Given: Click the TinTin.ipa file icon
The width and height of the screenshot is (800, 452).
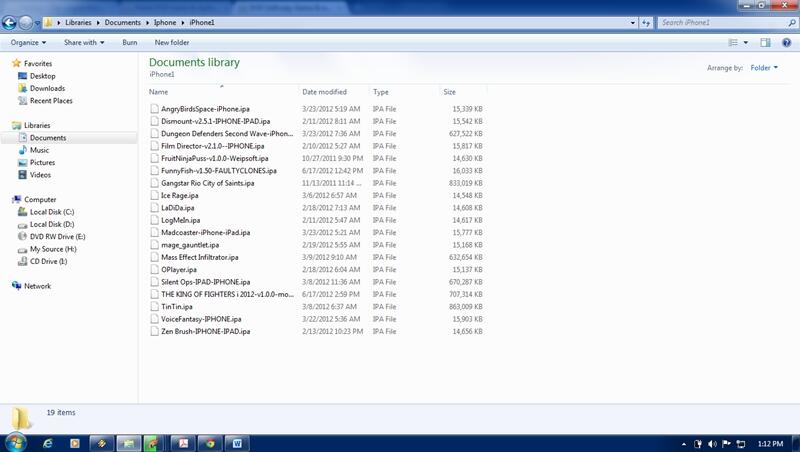Looking at the screenshot, I should click(154, 307).
